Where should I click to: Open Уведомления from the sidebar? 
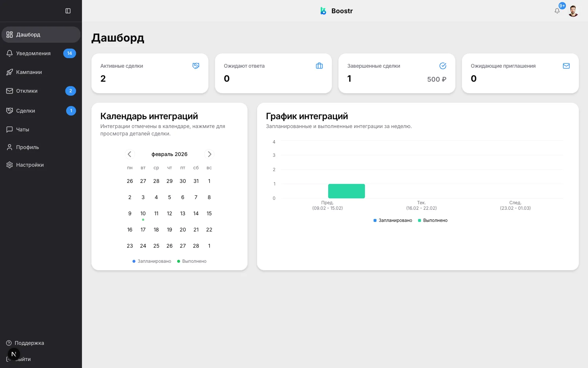[x=33, y=53]
